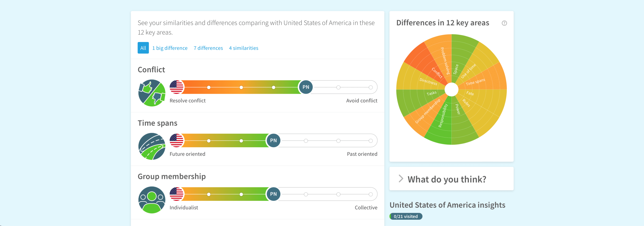Click the 0/21 visited progress badge
644x226 pixels.
pyautogui.click(x=406, y=216)
